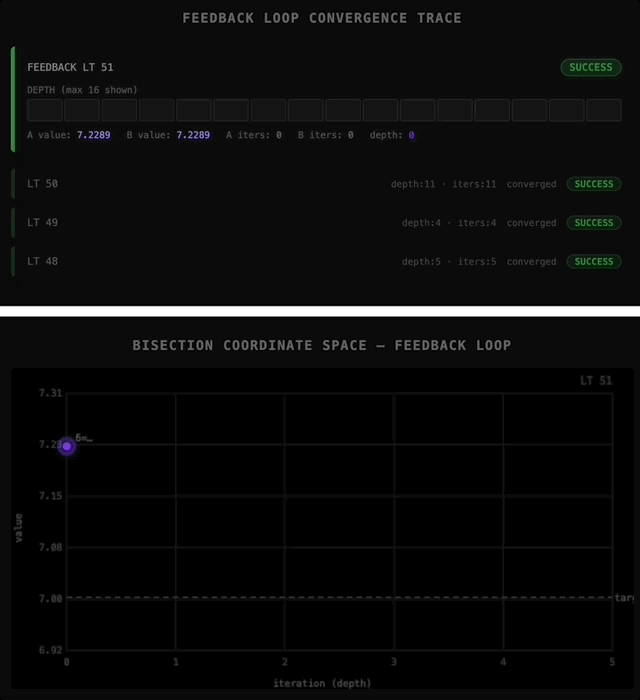This screenshot has height=700, width=640.
Task: Click the SUCCESS badge in the LT 48 row
Action: (594, 262)
